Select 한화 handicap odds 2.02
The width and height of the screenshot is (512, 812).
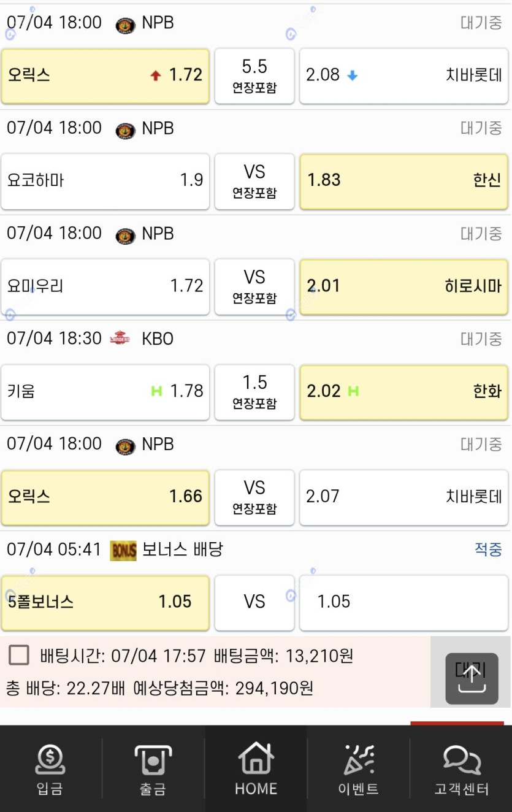pyautogui.click(x=403, y=393)
